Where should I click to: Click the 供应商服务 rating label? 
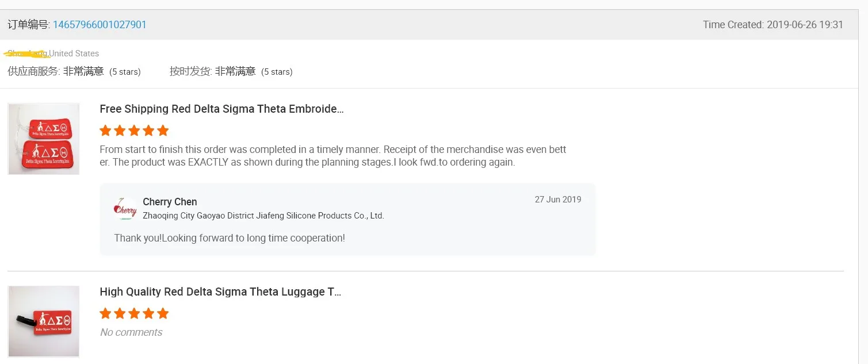pyautogui.click(x=33, y=71)
